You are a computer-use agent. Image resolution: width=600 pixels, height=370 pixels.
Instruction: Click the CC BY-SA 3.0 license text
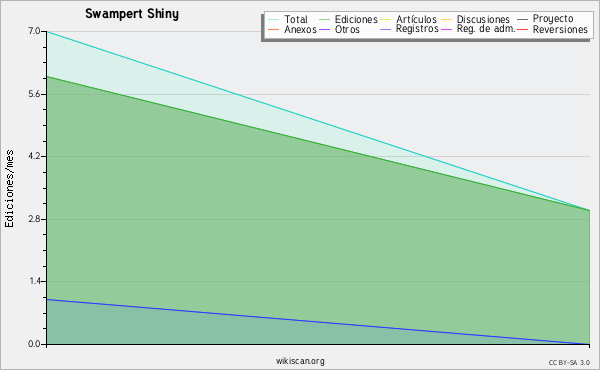click(x=569, y=363)
